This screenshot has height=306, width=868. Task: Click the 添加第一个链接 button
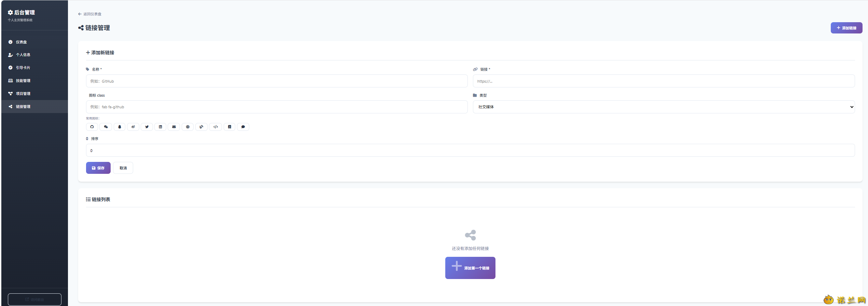[470, 268]
